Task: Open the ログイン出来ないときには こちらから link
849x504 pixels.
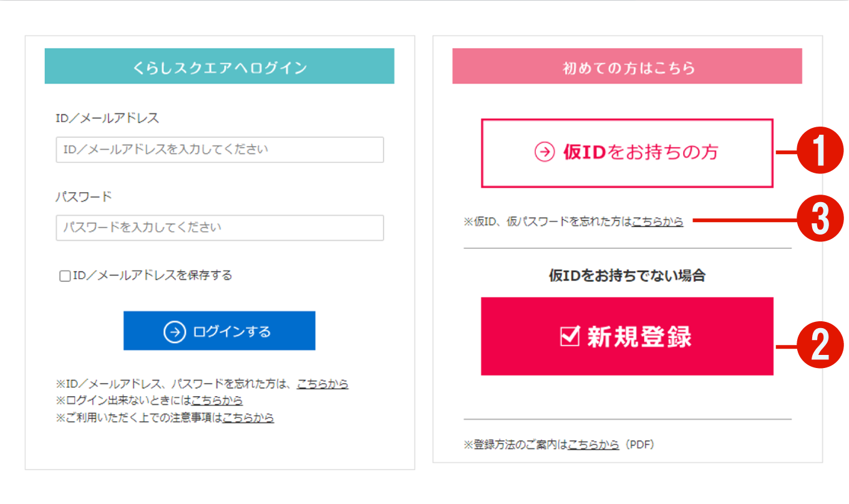Action: click(x=217, y=400)
